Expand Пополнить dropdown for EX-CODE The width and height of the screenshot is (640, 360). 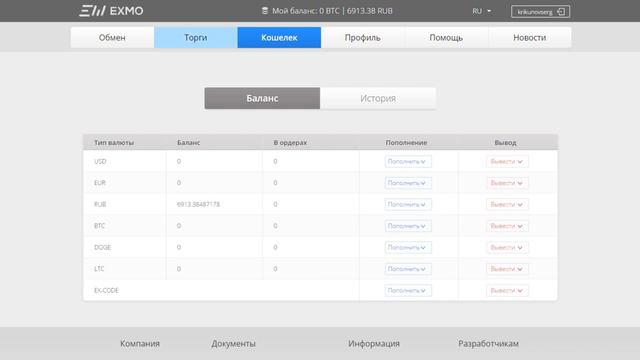pos(408,291)
